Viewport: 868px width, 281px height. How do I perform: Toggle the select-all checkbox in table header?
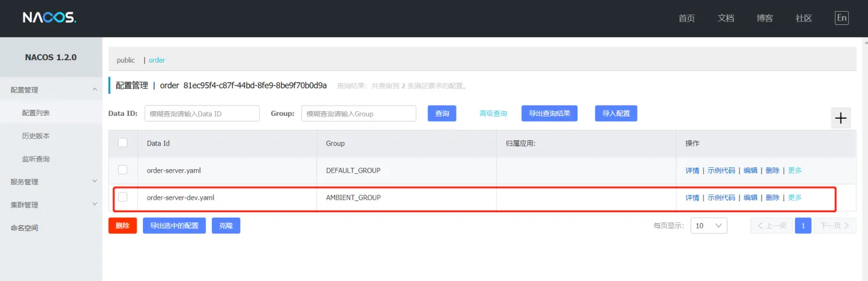point(123,143)
